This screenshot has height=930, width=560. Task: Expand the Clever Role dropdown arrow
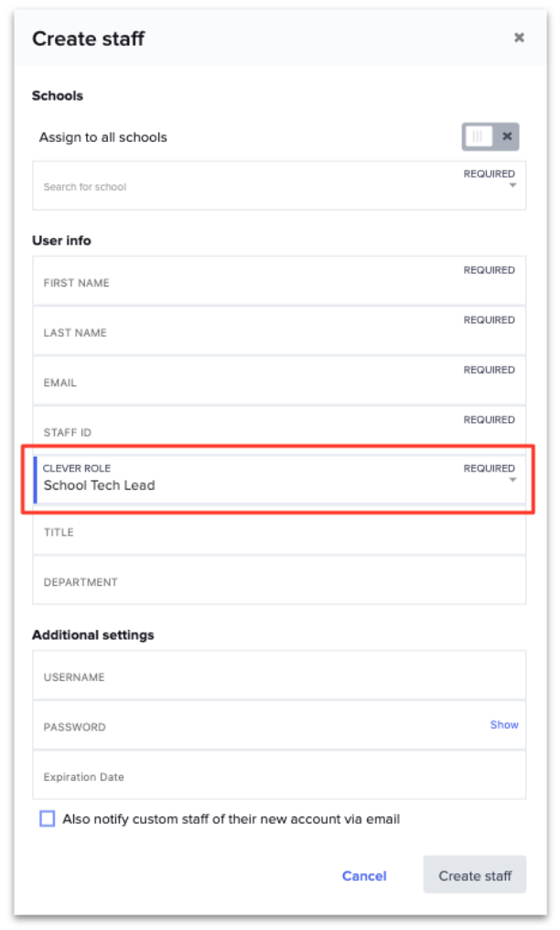coord(512,481)
